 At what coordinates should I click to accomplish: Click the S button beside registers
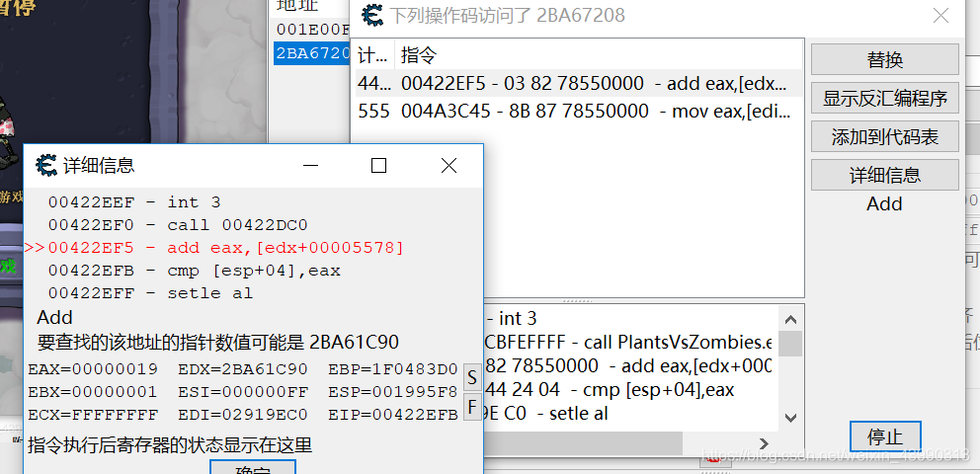[472, 378]
